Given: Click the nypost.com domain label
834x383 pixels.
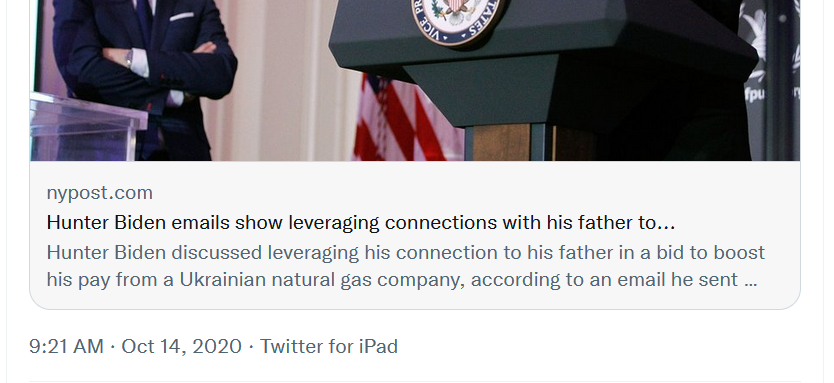Looking at the screenshot, I should coord(99,193).
